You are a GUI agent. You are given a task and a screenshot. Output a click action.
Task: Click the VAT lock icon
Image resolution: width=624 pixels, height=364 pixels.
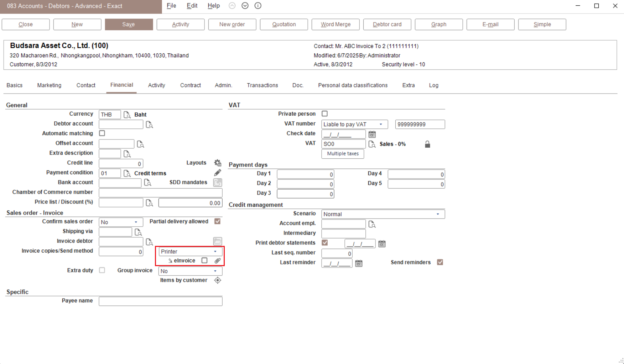tap(427, 144)
